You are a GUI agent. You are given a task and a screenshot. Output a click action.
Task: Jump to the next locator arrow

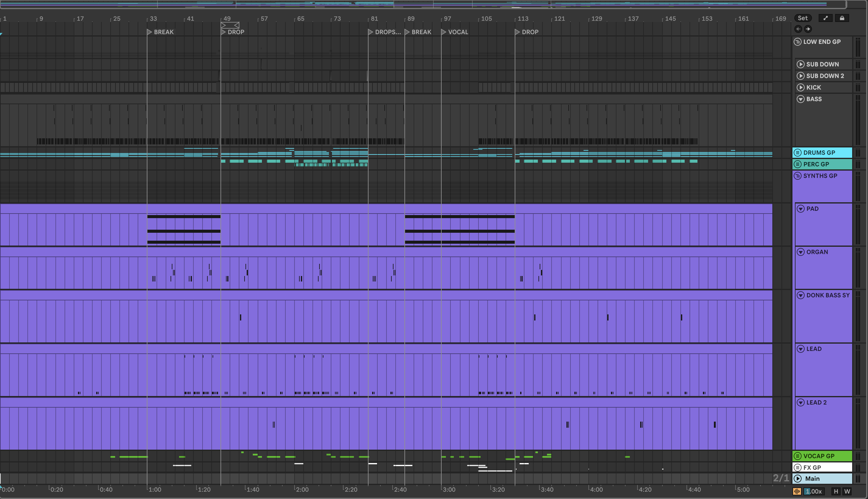(808, 29)
